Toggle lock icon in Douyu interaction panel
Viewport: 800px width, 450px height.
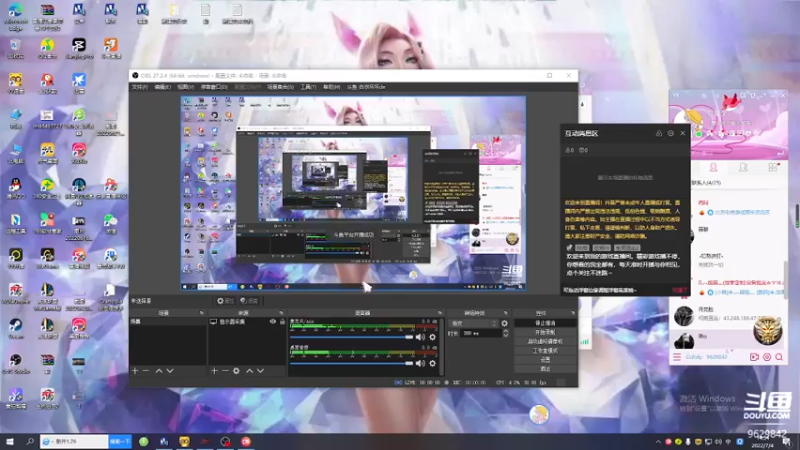click(659, 133)
